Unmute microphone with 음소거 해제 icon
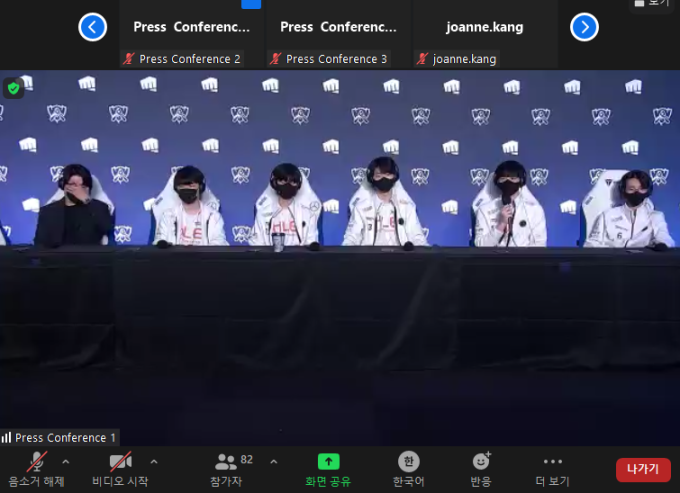The image size is (680, 493). click(x=37, y=461)
